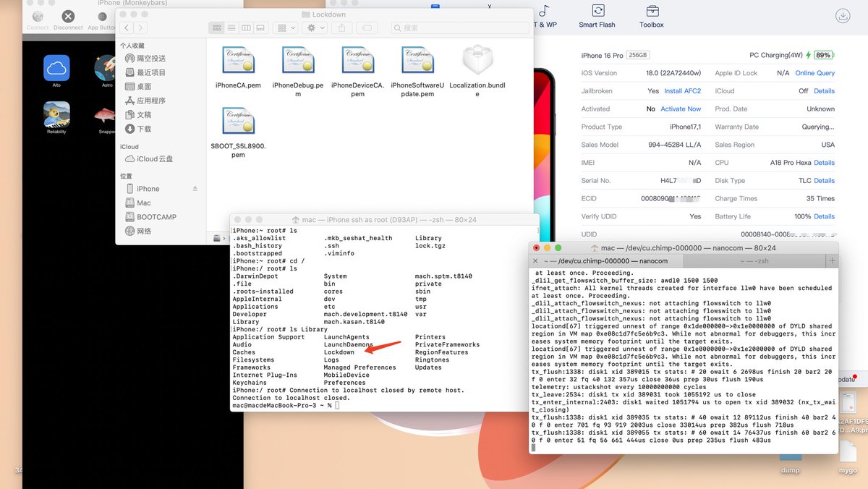Select Recents (最近项目) in Finder sidebar

(x=145, y=72)
